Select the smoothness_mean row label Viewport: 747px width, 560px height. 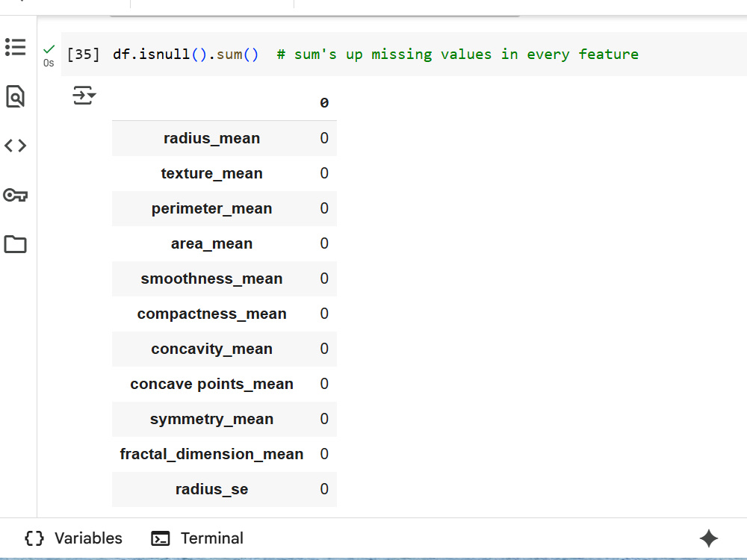click(211, 279)
